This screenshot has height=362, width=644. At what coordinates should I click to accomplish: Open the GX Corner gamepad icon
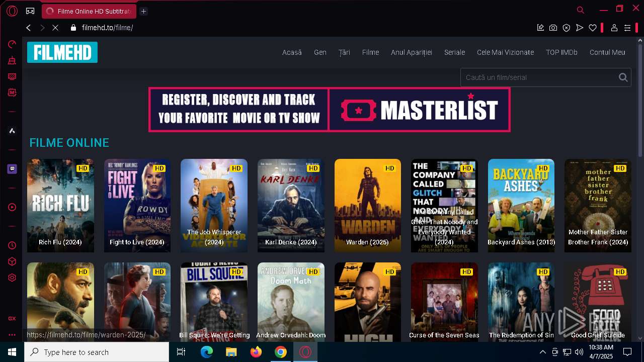[30, 11]
